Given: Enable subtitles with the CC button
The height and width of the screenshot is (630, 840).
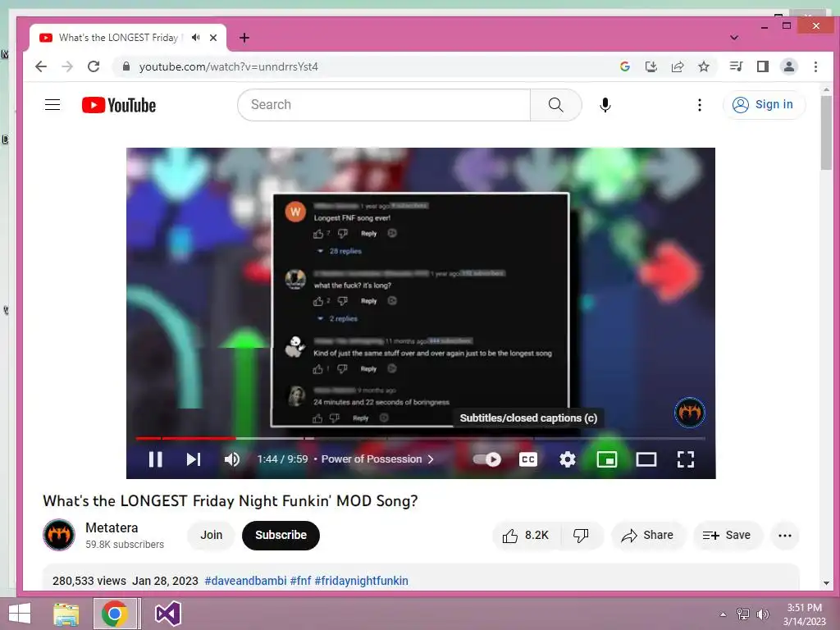Looking at the screenshot, I should tap(527, 459).
